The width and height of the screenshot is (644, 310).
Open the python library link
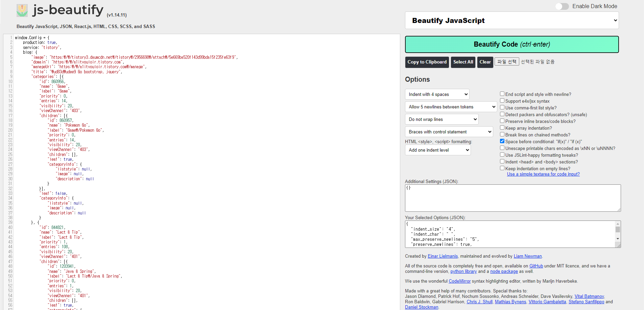coord(463,272)
